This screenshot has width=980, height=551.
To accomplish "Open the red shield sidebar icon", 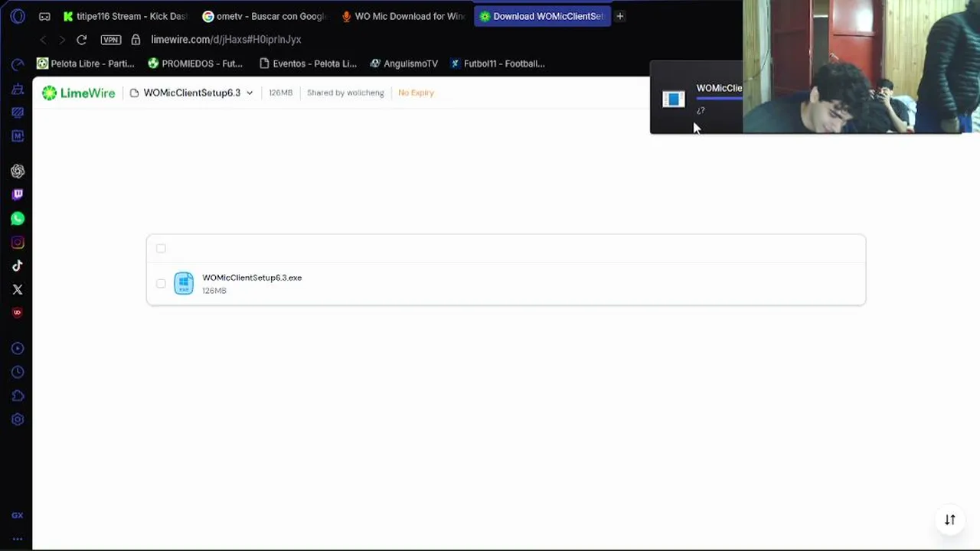I will 18,312.
